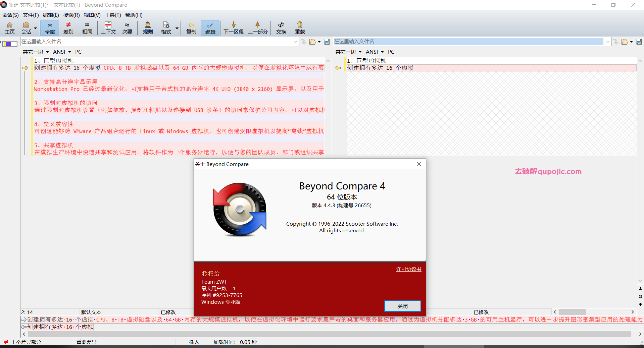Toggle Show Differences (差别) filter
This screenshot has width=644, height=348.
[68, 28]
